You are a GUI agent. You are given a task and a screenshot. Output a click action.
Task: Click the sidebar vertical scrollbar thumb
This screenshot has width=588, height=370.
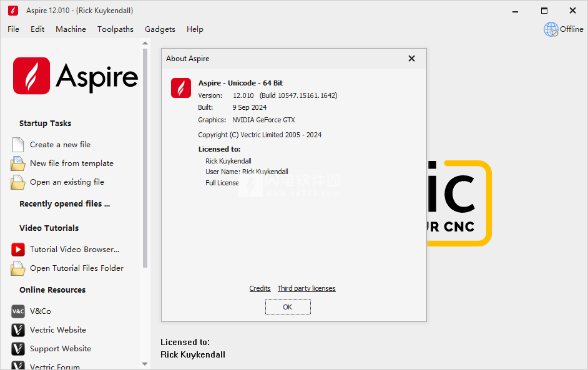coord(145,157)
